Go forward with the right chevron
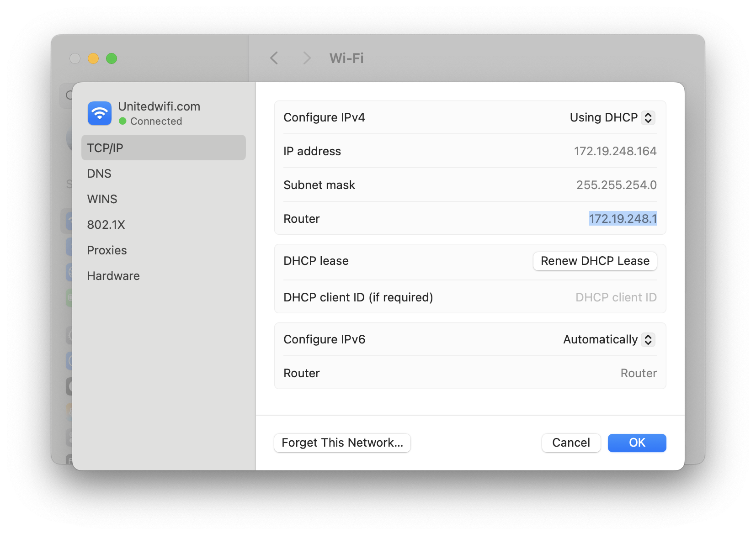Image resolution: width=756 pixels, height=538 pixels. (307, 58)
